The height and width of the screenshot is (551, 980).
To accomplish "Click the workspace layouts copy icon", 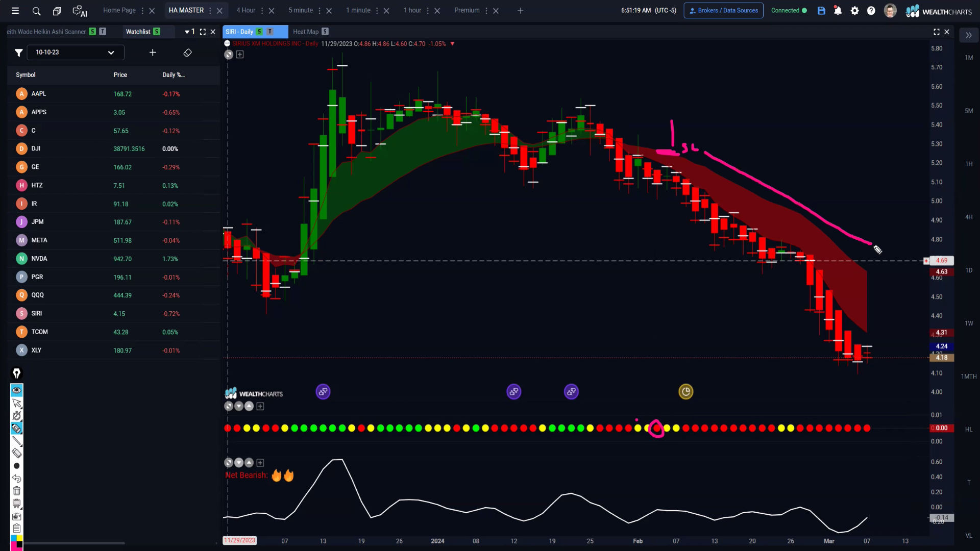I will pos(57,11).
